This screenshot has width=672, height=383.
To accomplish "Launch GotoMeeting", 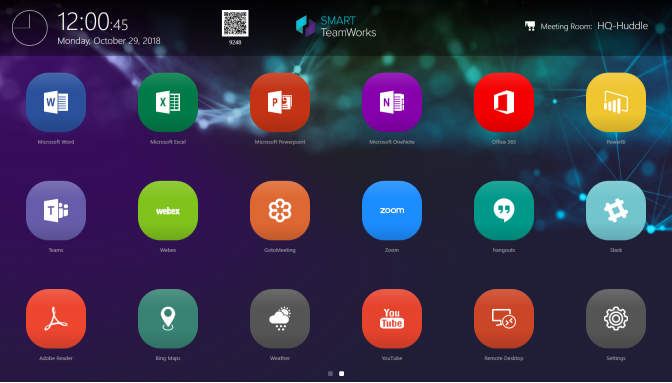I will click(x=280, y=210).
